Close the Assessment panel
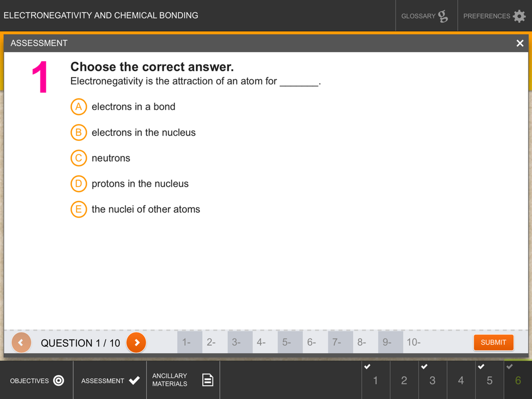532x399 pixels. [x=520, y=43]
